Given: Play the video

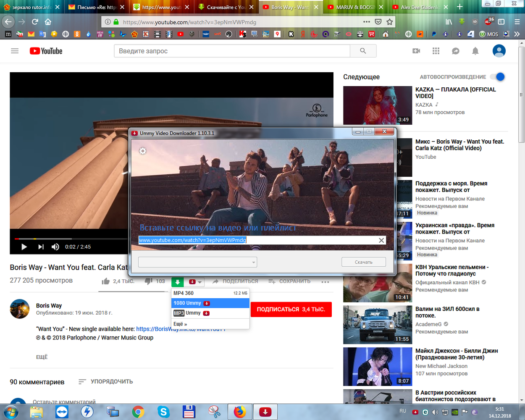Looking at the screenshot, I should point(24,247).
